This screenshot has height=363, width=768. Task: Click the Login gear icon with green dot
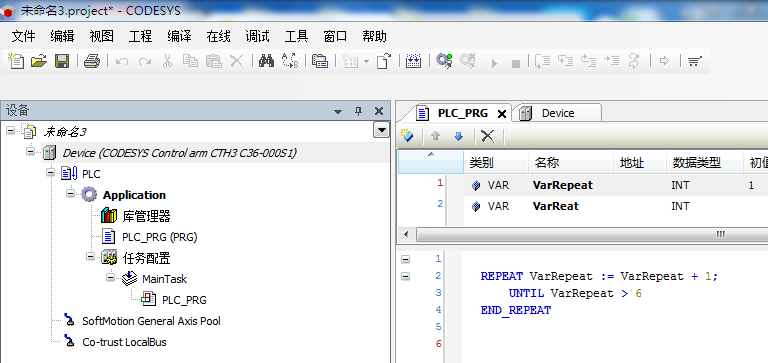[x=444, y=61]
